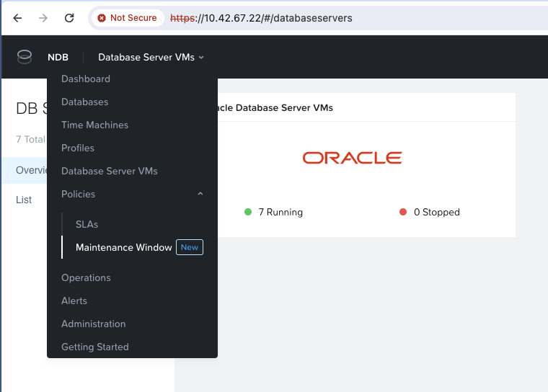Screen dimensions: 548x392
Task: Collapse Policies using its chevron
Action: pos(200,194)
